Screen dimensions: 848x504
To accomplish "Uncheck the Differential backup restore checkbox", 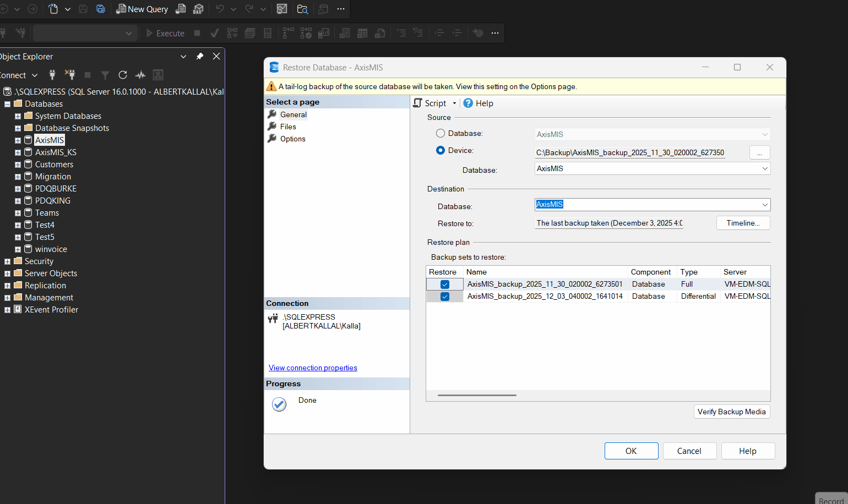I will click(x=445, y=297).
